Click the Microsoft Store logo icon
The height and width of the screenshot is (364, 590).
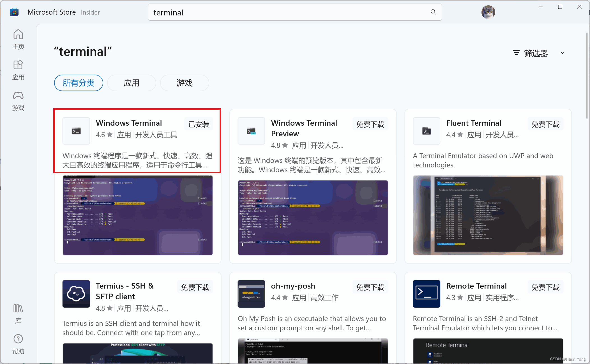coord(14,12)
